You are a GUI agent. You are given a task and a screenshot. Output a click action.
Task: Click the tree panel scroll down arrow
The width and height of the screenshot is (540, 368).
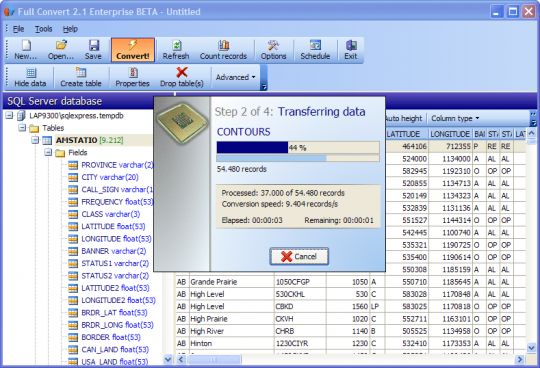[168, 360]
